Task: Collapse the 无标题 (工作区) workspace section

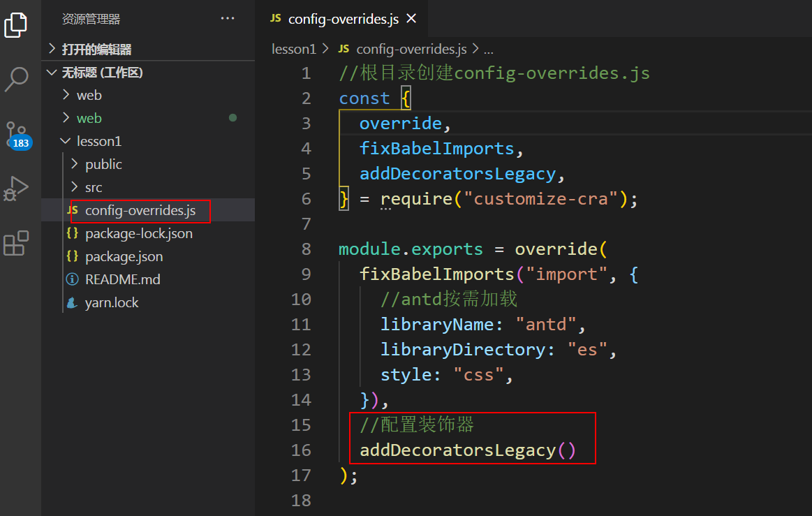Action: pos(102,73)
